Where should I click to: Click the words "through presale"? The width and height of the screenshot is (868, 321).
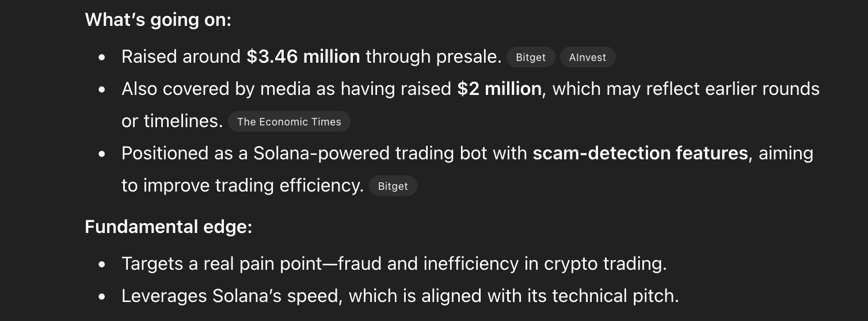click(x=433, y=57)
